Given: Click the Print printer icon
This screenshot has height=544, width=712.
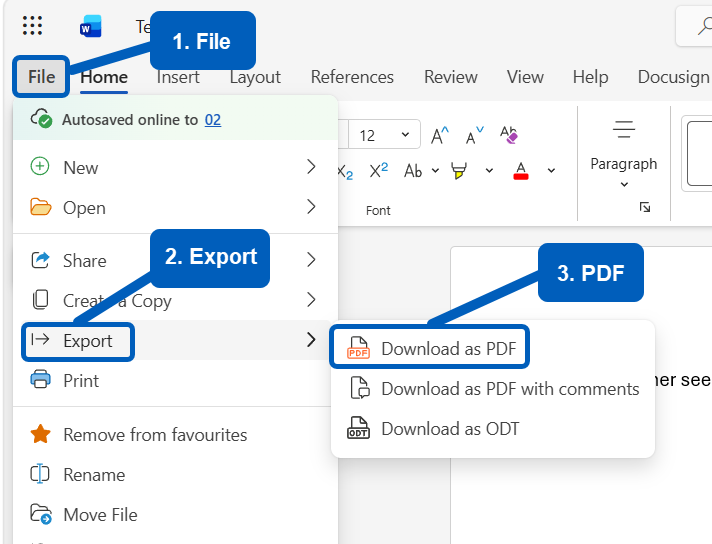Looking at the screenshot, I should click(40, 379).
